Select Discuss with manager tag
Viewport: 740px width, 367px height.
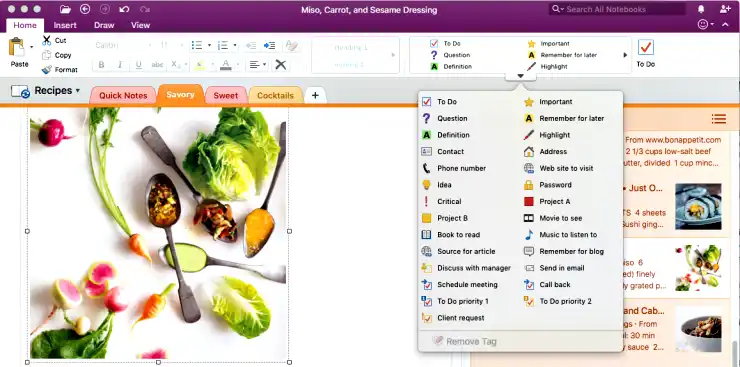474,268
